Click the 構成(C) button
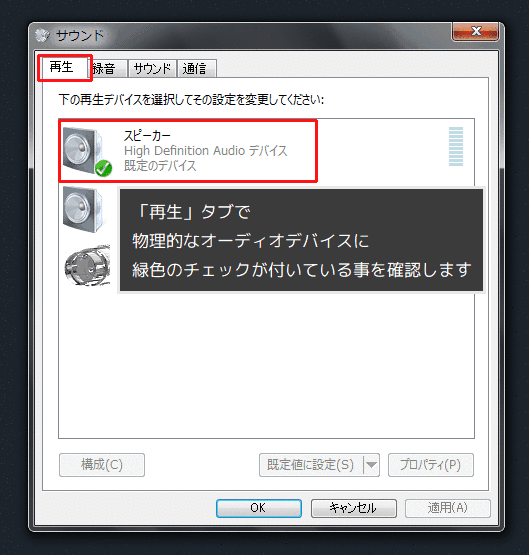The height and width of the screenshot is (555, 529). [x=102, y=465]
